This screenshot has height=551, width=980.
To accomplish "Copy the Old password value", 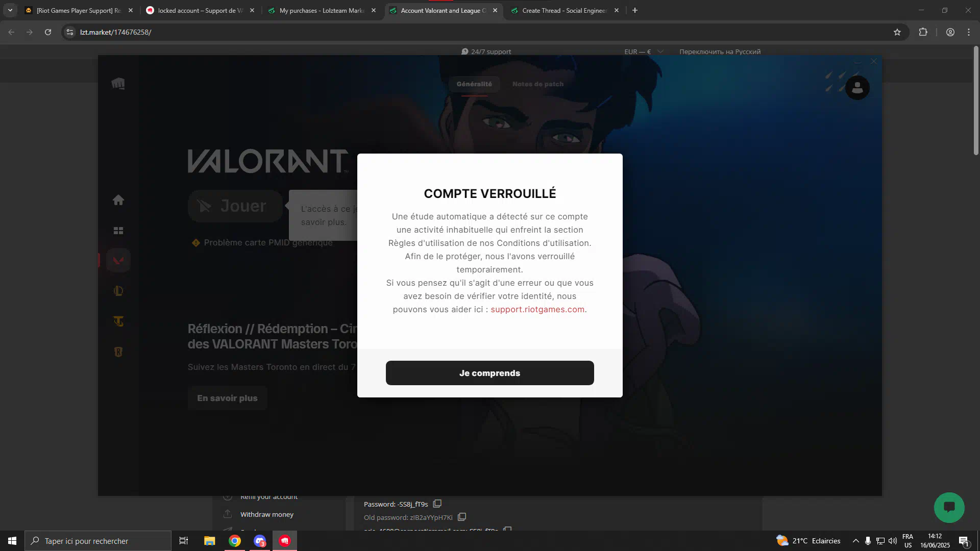I will [x=462, y=517].
